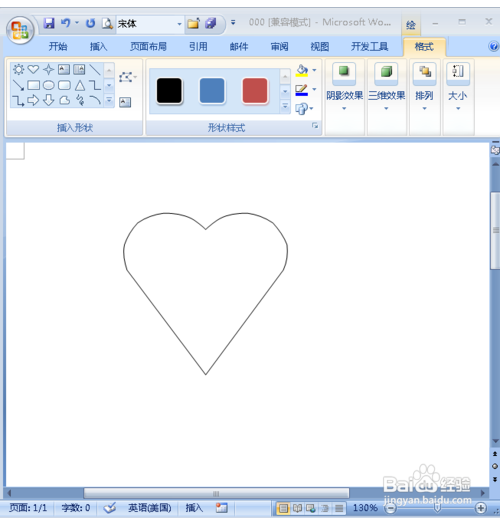Switch to web layout view
This screenshot has height=518, width=500.
pos(311,508)
